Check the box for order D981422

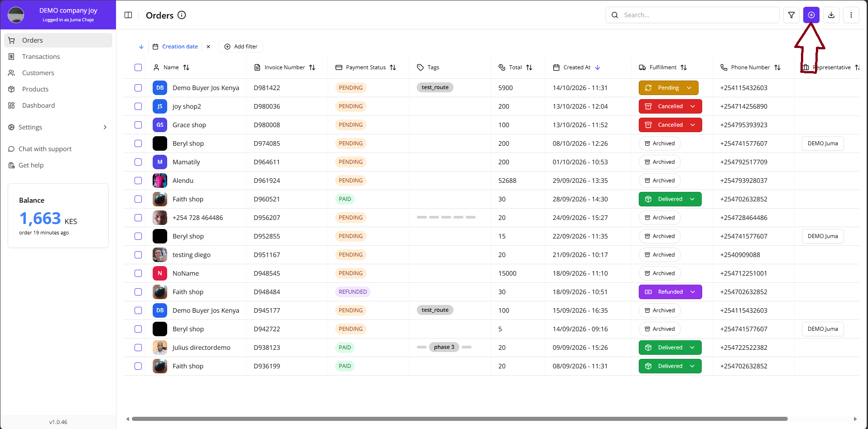click(138, 88)
